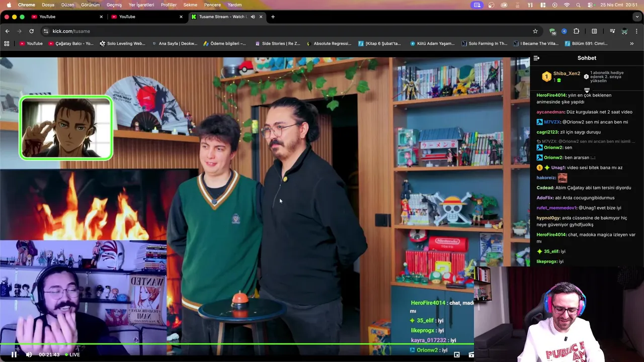Image resolution: width=644 pixels, height=362 pixels.
Task: Toggle Chrome side panel
Action: pyautogui.click(x=594, y=31)
